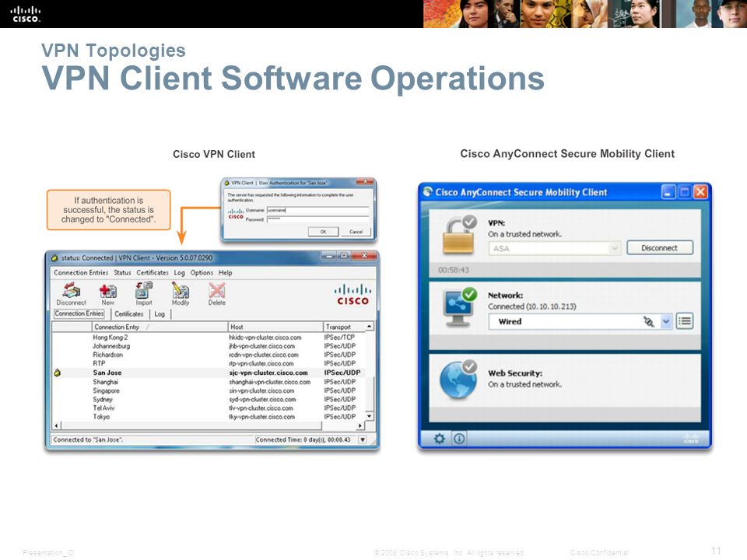Click the Disconnect button in AnyConnect

(660, 248)
